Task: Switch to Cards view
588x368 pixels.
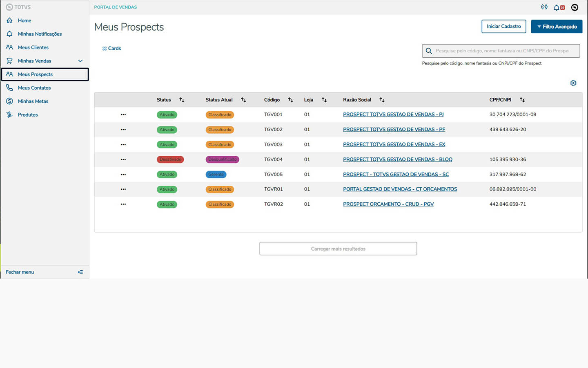Action: [x=111, y=48]
